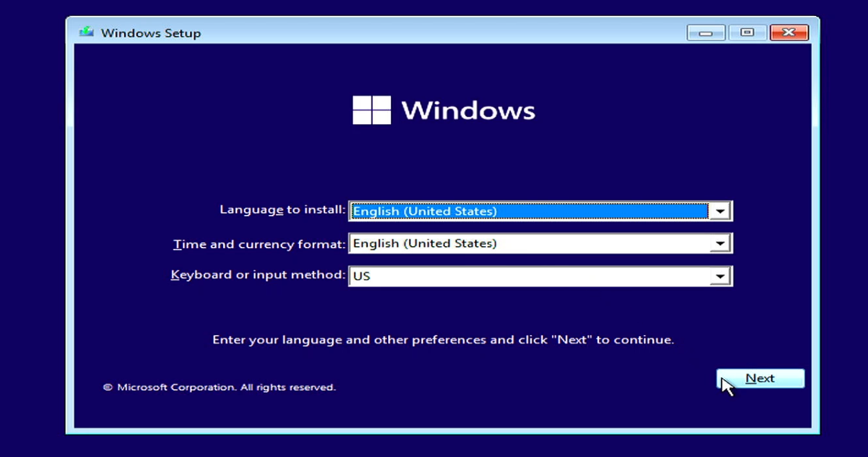868x457 pixels.
Task: Click the "Time and currency format" label
Action: 259,244
